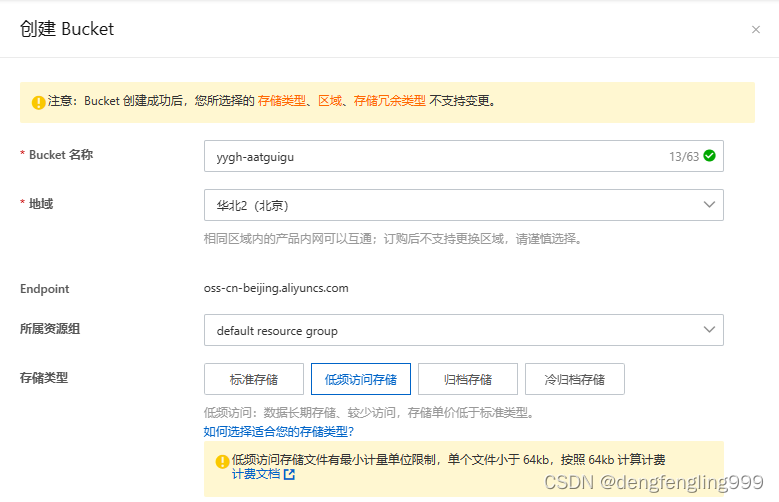The width and height of the screenshot is (779, 502).
Task: Click the 存储冗余类型 highlighted text in notice
Action: pos(390,101)
